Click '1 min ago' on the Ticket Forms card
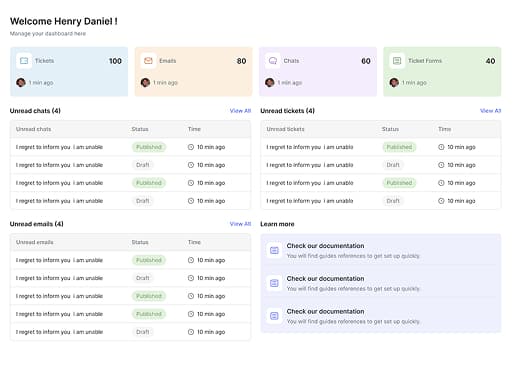This screenshot has width=517, height=365. pyautogui.click(x=414, y=83)
